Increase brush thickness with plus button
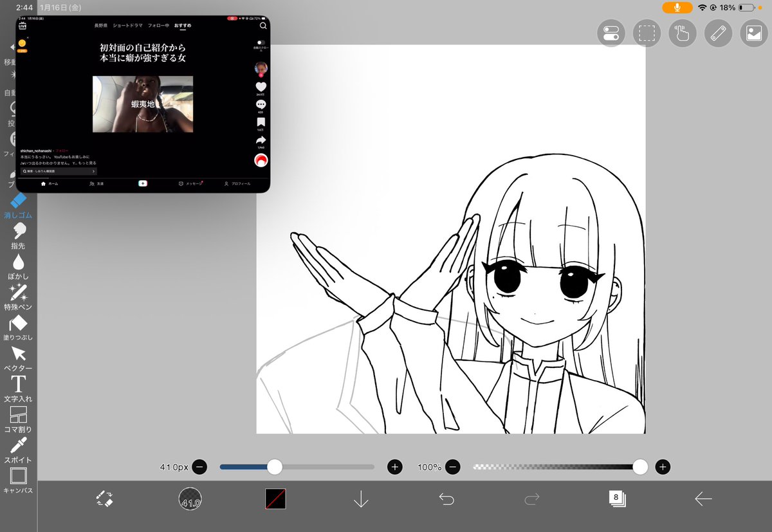 [395, 467]
